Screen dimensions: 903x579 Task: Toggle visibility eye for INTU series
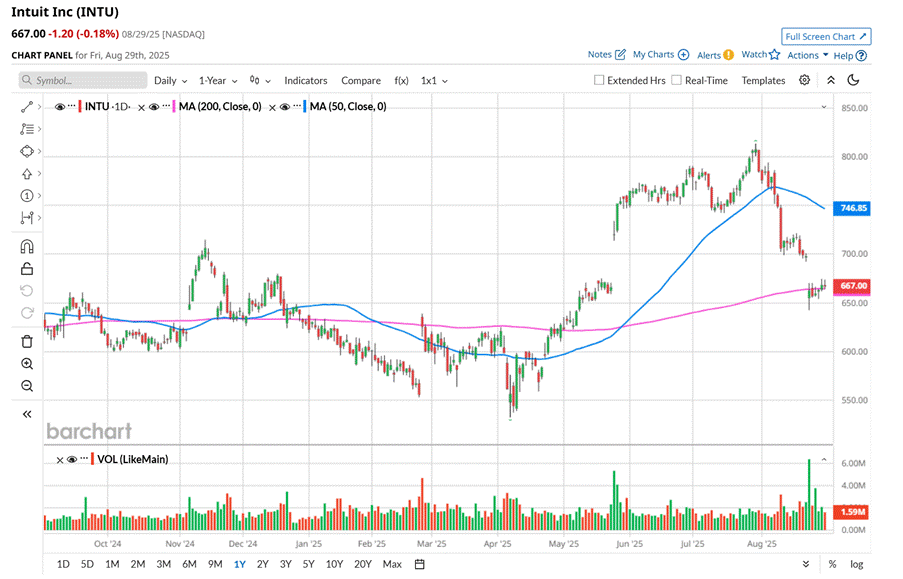point(60,107)
